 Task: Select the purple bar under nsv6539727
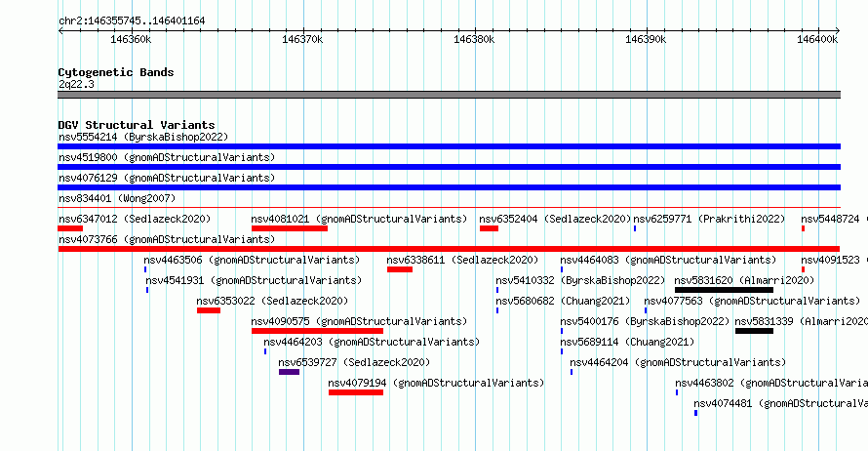pos(289,372)
